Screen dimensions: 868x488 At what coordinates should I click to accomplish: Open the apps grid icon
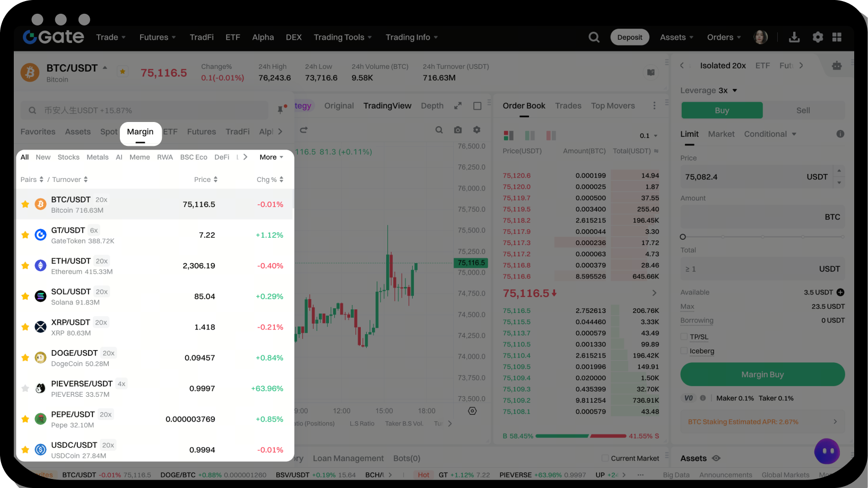pos(837,37)
